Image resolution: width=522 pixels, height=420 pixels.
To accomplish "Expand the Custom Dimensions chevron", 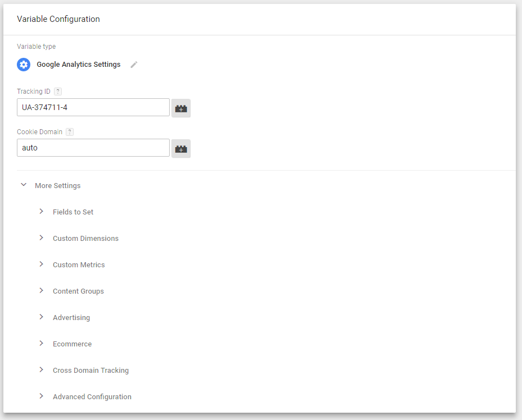I will click(41, 238).
